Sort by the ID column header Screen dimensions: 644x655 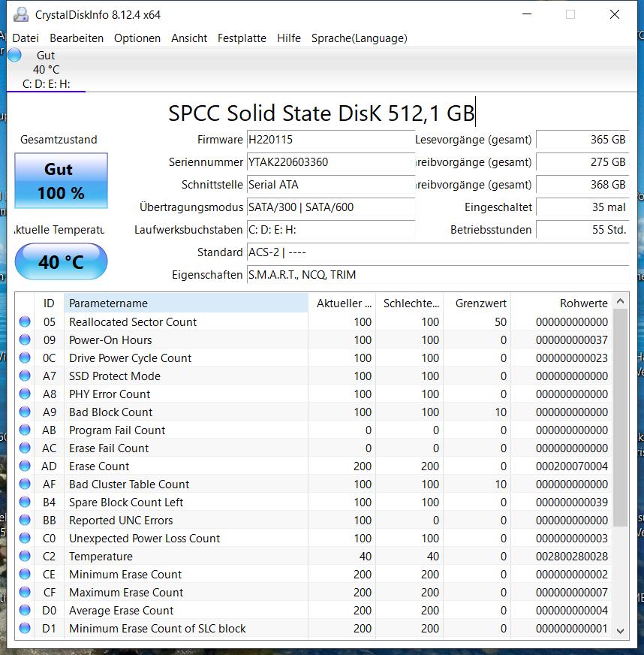pyautogui.click(x=49, y=303)
